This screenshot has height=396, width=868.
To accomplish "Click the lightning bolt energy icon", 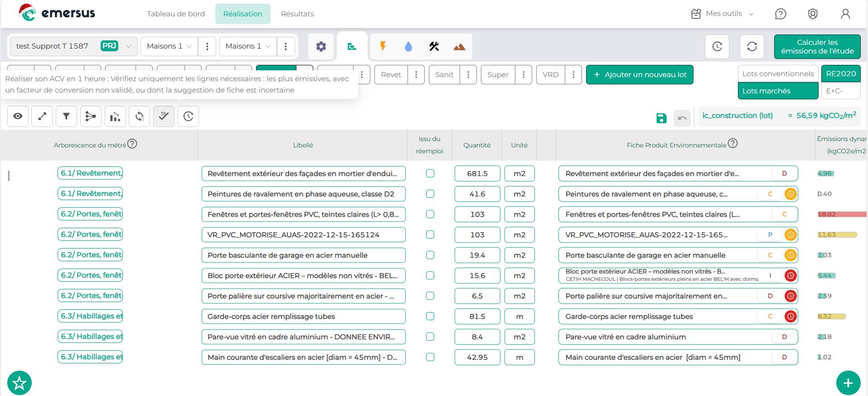I will (x=383, y=46).
